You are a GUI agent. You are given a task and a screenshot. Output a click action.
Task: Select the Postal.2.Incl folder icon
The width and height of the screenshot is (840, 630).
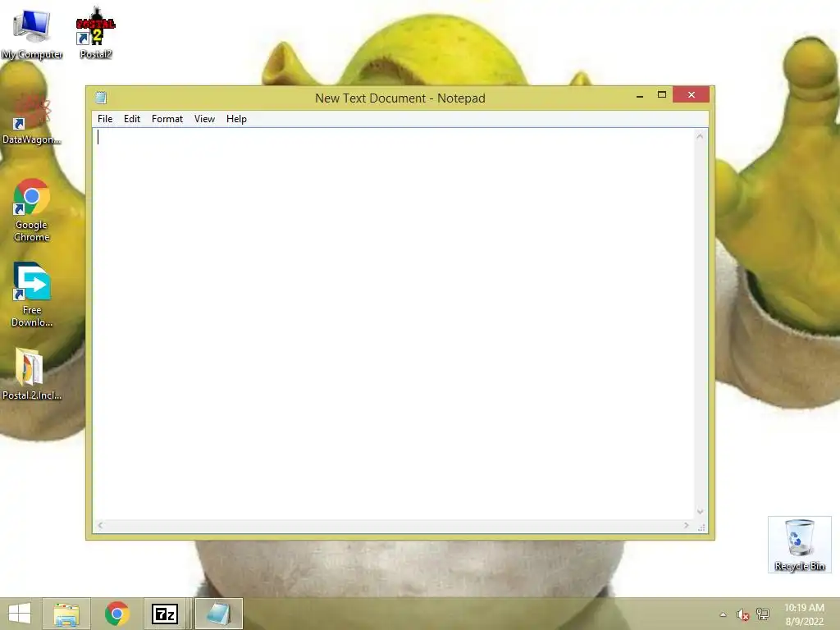32,374
